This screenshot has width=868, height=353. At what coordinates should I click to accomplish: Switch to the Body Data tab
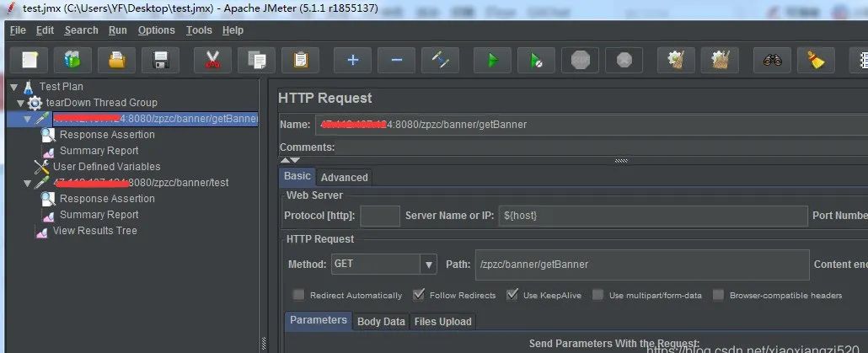point(381,322)
